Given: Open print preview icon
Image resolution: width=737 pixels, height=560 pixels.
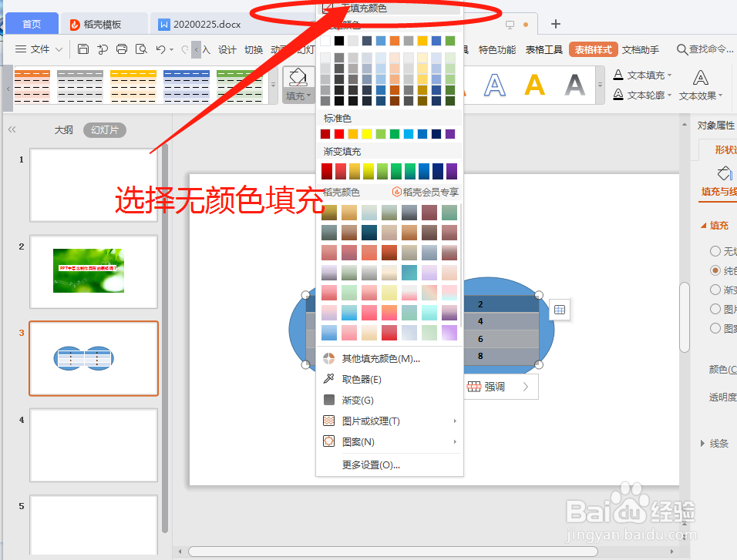Looking at the screenshot, I should (x=141, y=49).
